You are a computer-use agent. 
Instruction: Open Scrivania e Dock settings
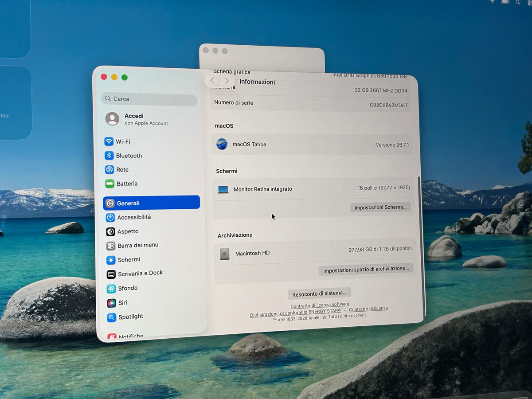135,274
